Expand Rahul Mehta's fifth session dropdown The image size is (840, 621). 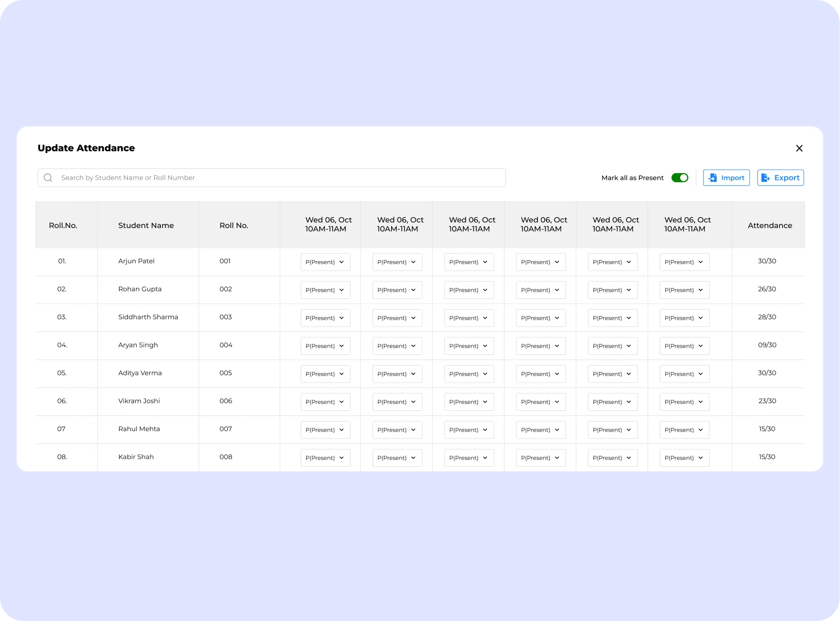pyautogui.click(x=613, y=430)
